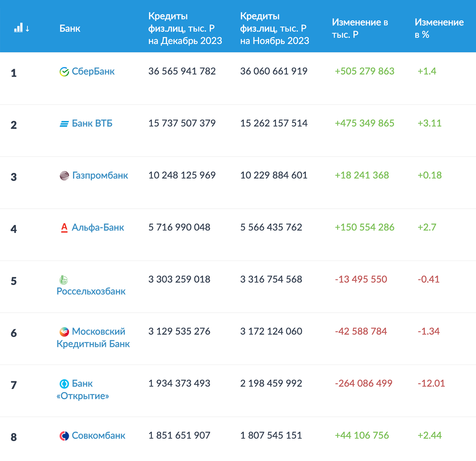The image size is (476, 461).
Task: Click the Rosselkhozbank green logo icon
Action: coord(64,279)
